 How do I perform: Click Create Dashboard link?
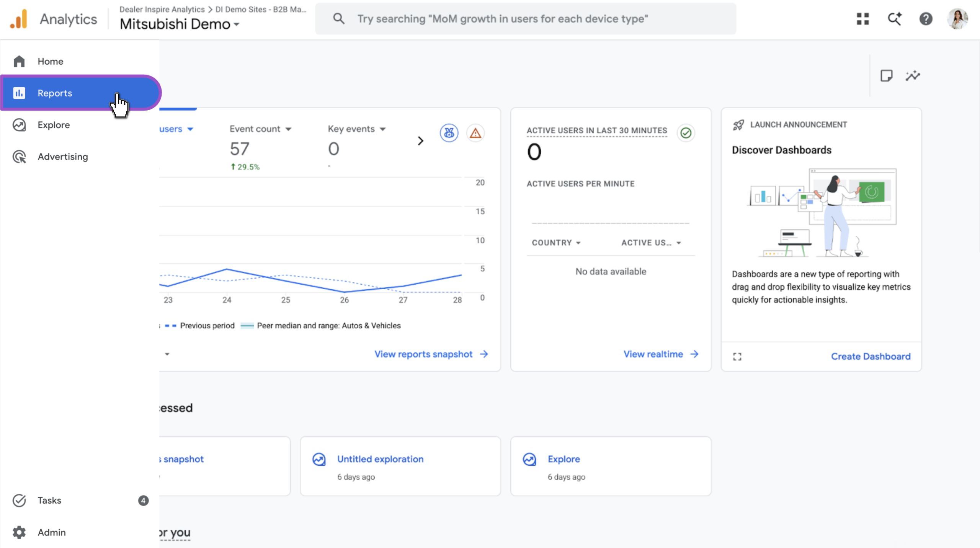[871, 356]
